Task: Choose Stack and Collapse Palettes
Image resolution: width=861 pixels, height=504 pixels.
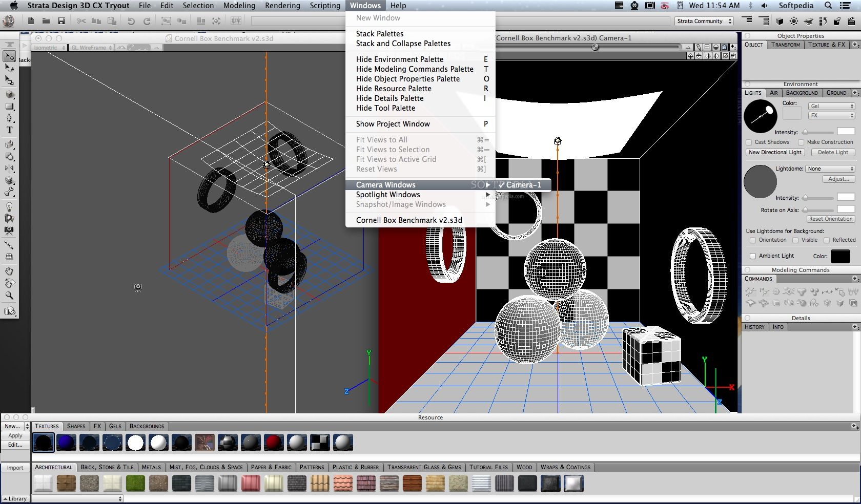Action: [x=403, y=44]
